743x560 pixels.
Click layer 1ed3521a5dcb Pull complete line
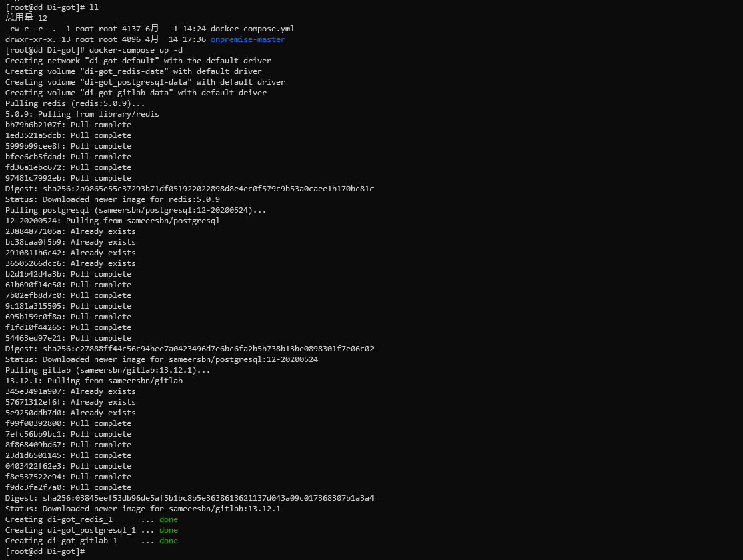pos(68,135)
